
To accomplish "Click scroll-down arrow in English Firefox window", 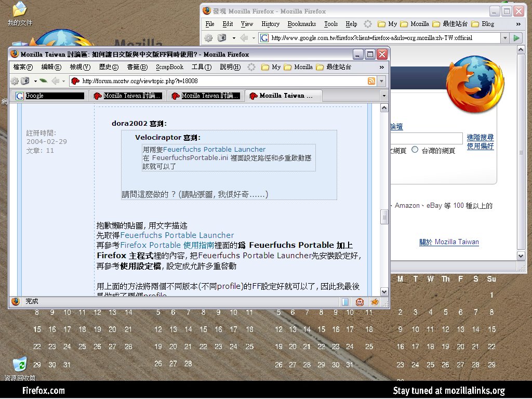I will pos(521,256).
